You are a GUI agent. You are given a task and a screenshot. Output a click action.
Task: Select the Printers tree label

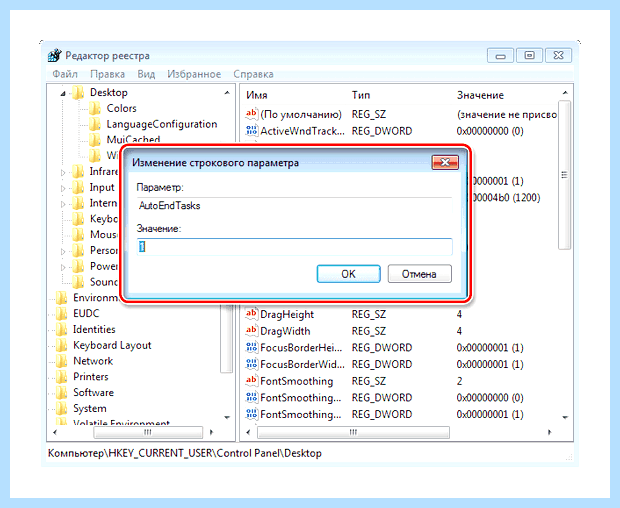point(91,377)
